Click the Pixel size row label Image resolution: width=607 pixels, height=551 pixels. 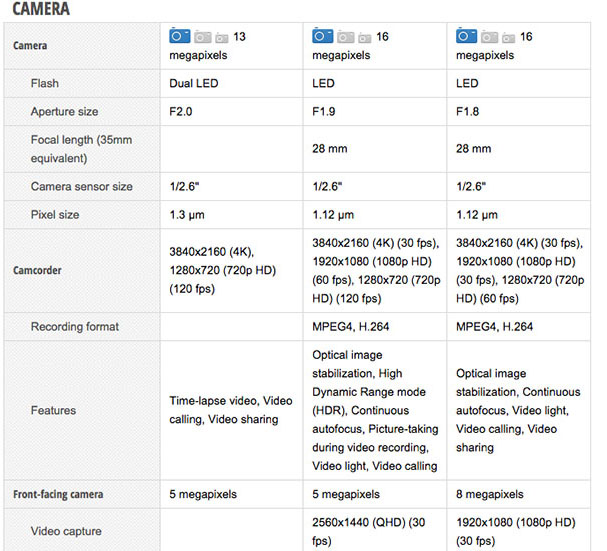55,215
